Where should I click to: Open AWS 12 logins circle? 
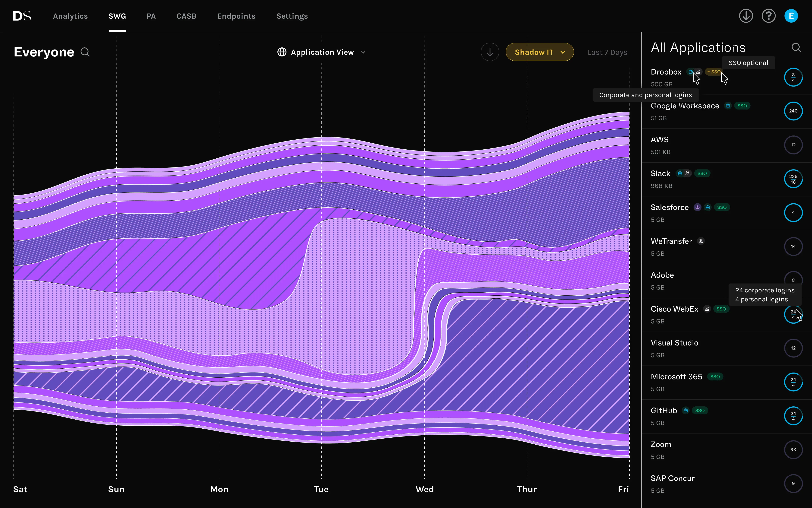click(x=793, y=145)
